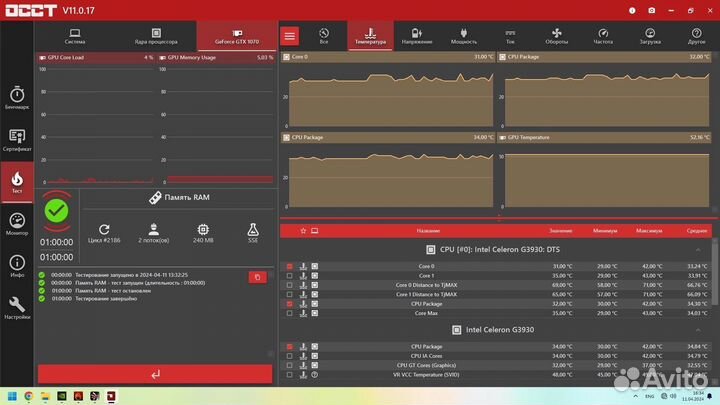Click the log entry Тестирование завершено
This screenshot has width=720, height=405.
click(106, 299)
